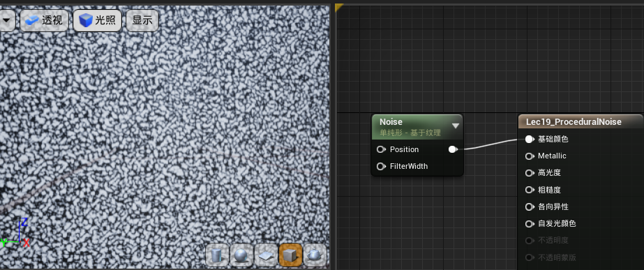Click the 粗糙度 roughness pin
Screen dimensions: 644x270
(530, 190)
